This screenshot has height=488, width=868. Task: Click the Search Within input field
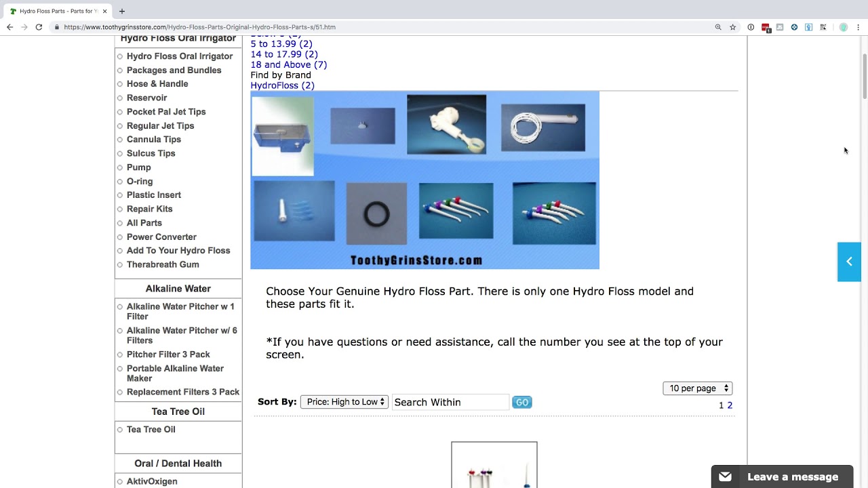pos(450,402)
